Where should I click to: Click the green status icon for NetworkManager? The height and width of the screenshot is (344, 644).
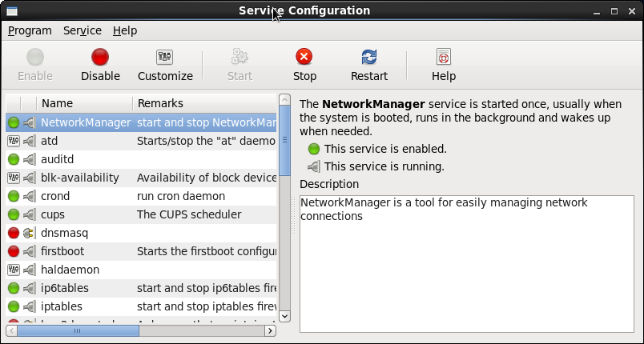coord(14,122)
